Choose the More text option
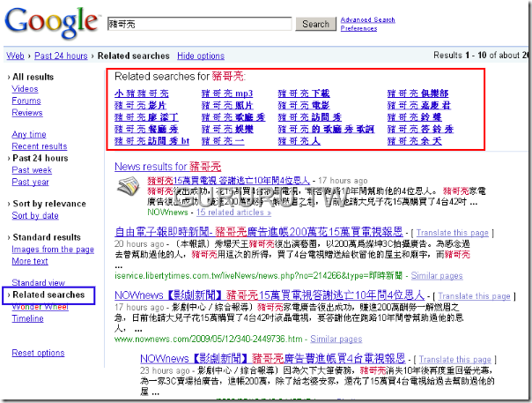The image size is (532, 403). click(30, 261)
